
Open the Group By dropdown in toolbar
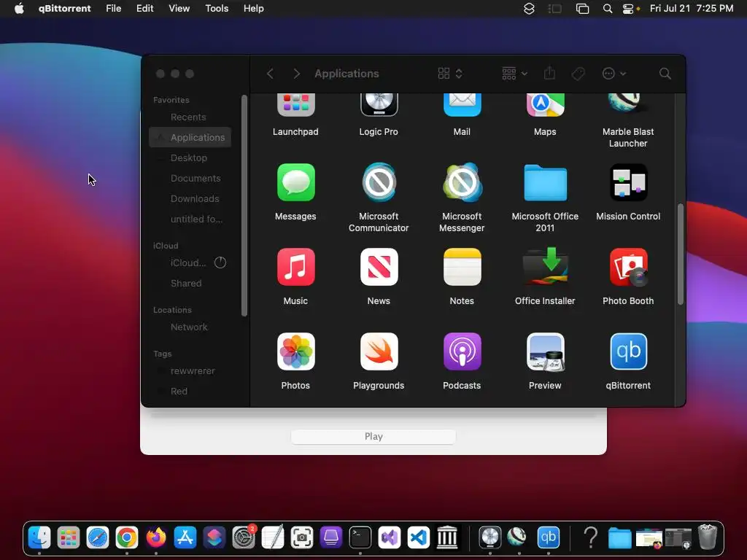coord(514,74)
